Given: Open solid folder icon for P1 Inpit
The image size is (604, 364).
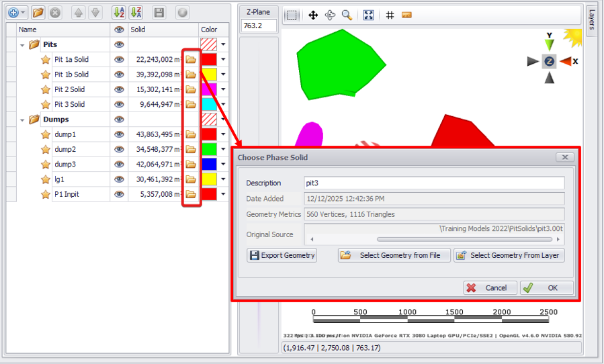Looking at the screenshot, I should point(191,195).
